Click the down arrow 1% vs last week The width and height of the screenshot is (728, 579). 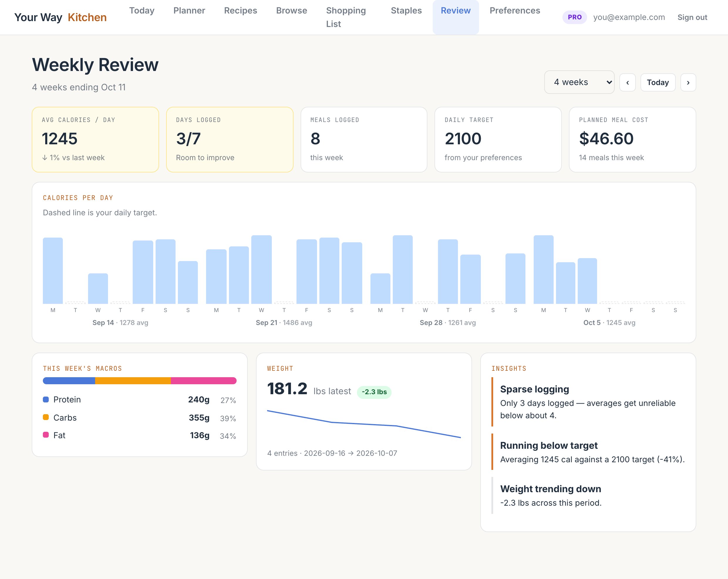[x=73, y=158]
